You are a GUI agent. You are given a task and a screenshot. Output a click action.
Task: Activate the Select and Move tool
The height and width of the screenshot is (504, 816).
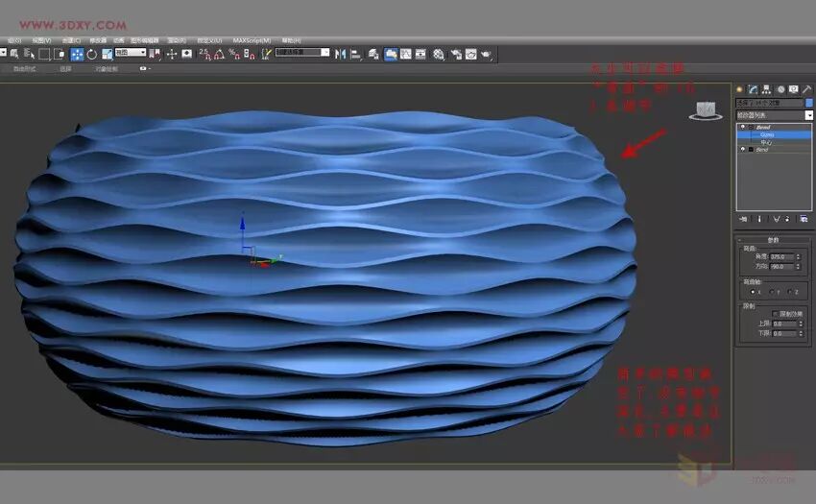coord(77,54)
